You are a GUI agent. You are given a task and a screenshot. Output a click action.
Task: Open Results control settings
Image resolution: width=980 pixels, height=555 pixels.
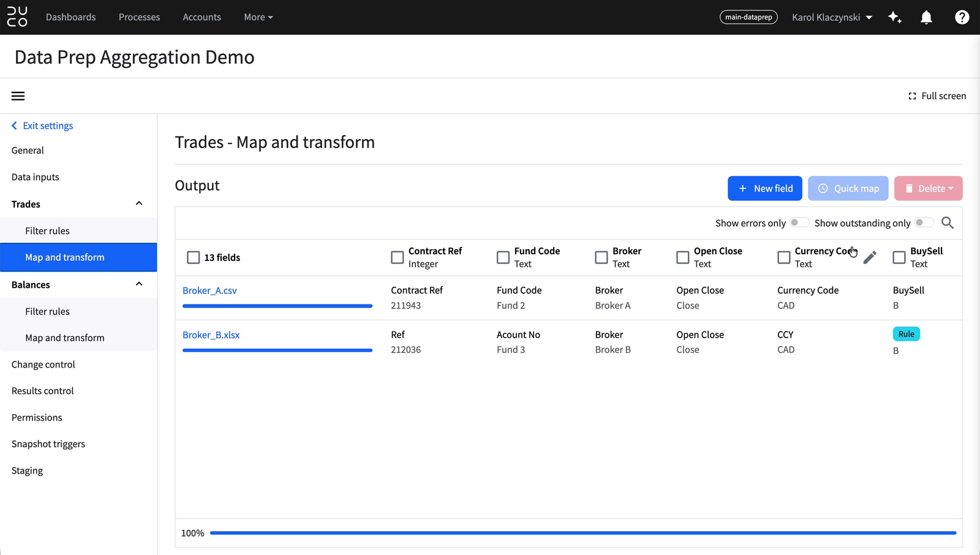tap(43, 391)
